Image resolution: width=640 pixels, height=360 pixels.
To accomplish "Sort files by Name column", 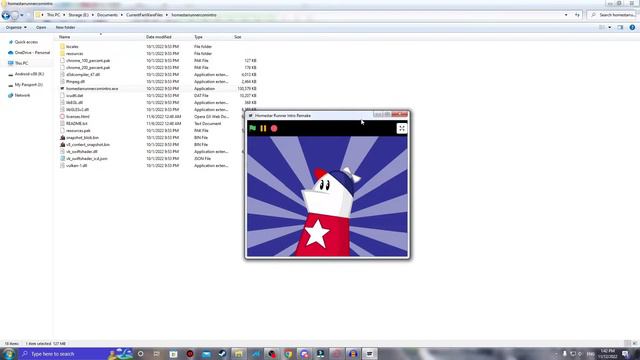I will [64, 37].
